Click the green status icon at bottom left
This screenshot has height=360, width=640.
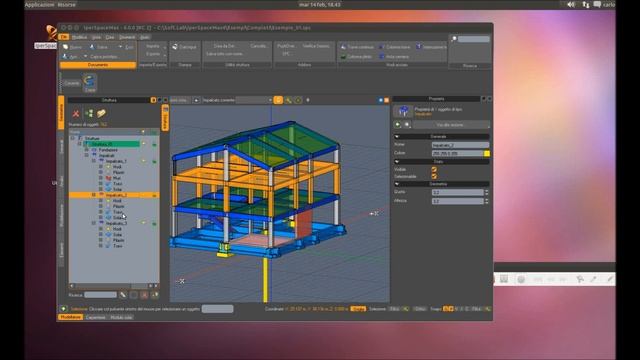pos(64,309)
